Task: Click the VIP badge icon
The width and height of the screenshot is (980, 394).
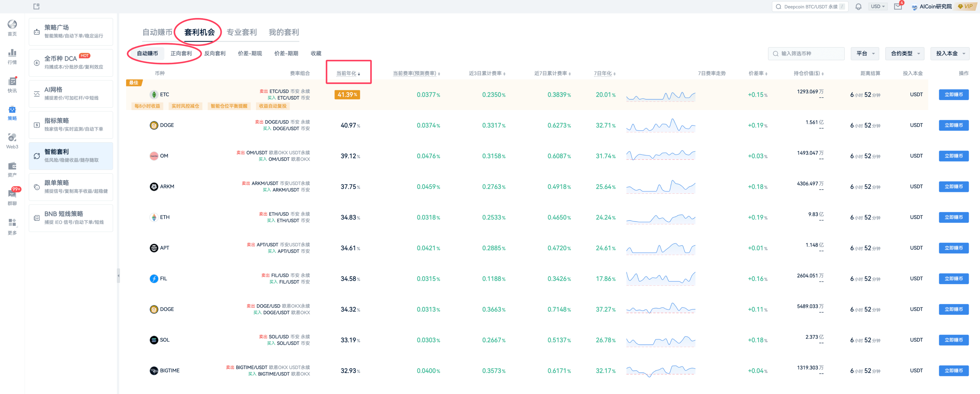Action: [x=966, y=6]
